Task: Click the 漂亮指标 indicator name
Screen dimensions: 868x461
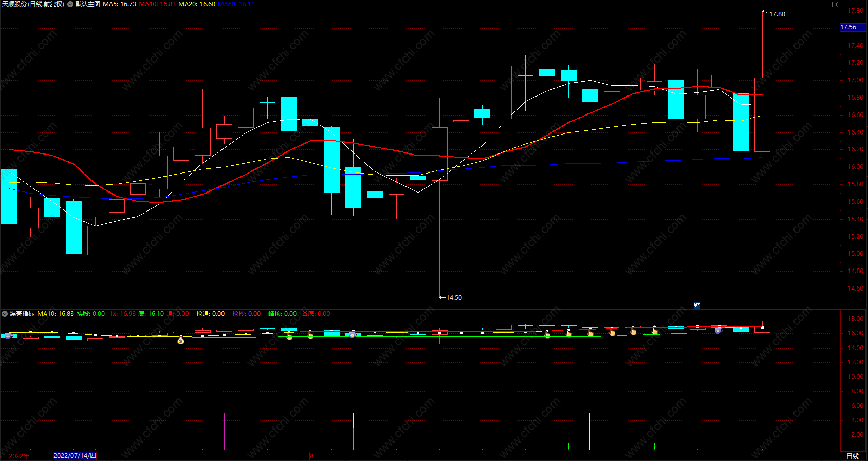Action: coord(22,314)
